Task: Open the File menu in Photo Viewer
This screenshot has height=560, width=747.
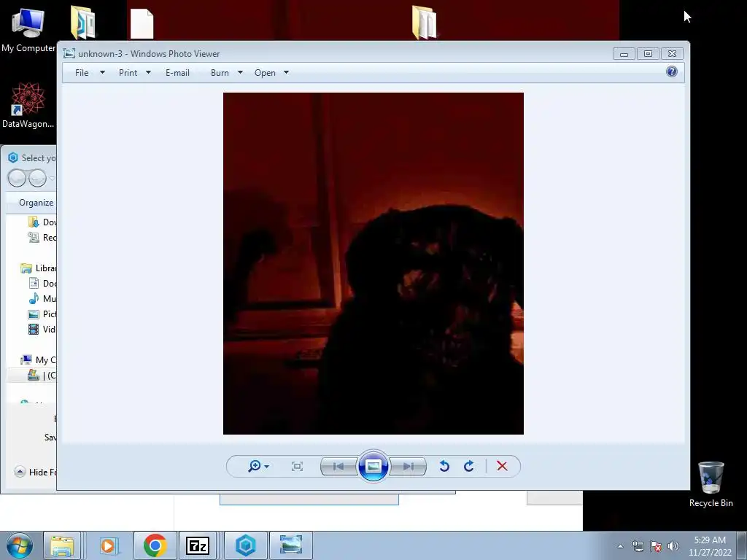Action: (82, 73)
